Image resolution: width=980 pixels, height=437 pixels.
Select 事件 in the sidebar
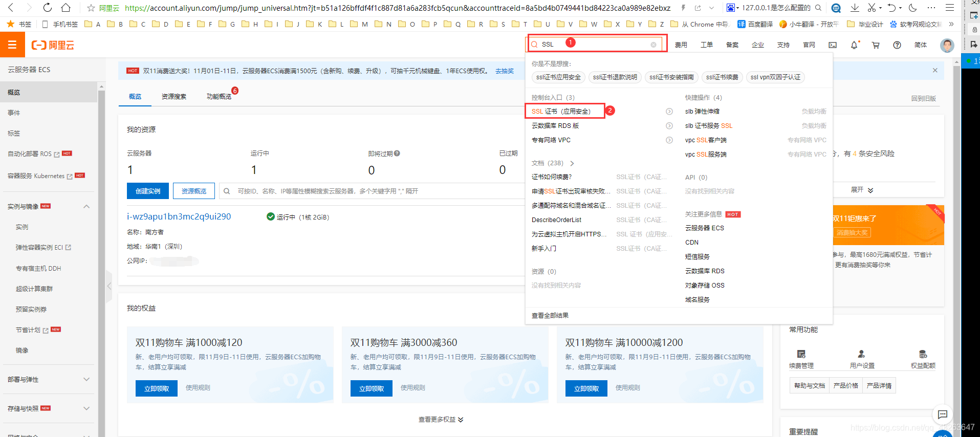tap(14, 113)
